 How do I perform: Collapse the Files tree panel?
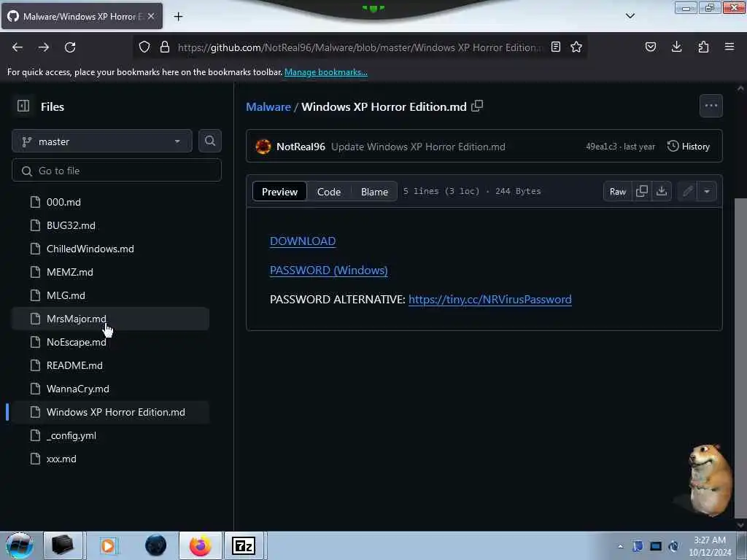pyautogui.click(x=23, y=106)
